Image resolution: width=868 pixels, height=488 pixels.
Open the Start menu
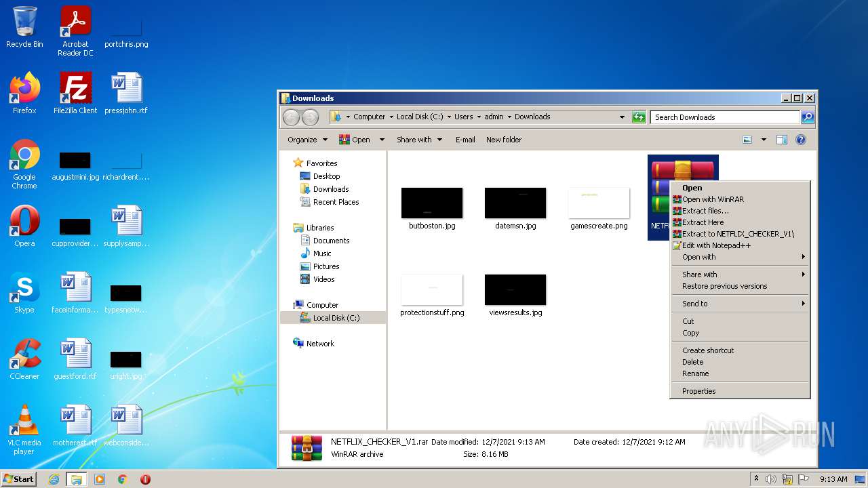(19, 479)
